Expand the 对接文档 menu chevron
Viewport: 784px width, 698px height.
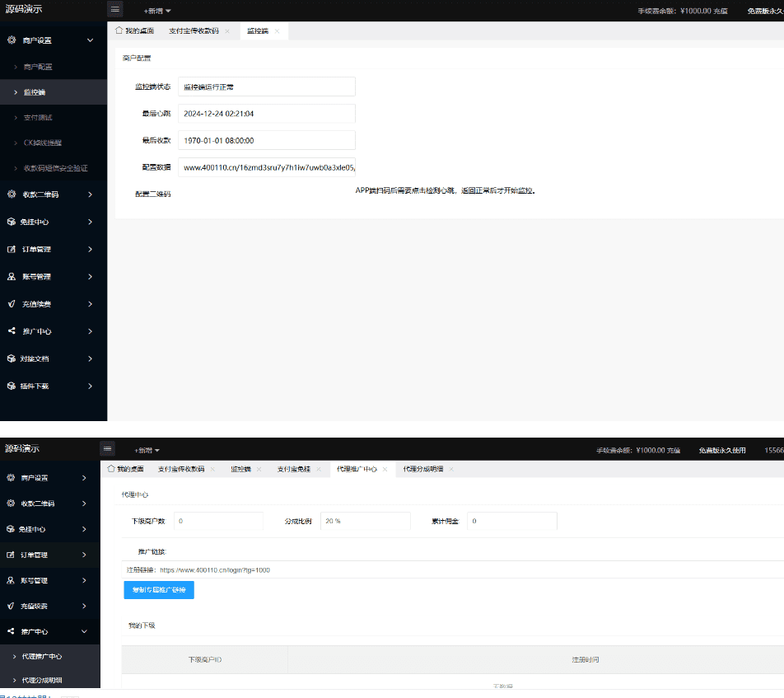tap(90, 358)
